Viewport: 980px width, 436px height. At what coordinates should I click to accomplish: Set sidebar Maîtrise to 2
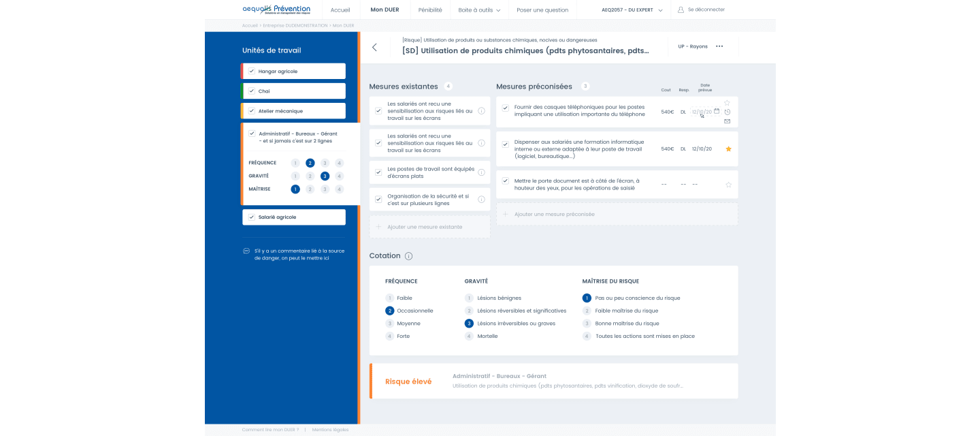click(310, 189)
